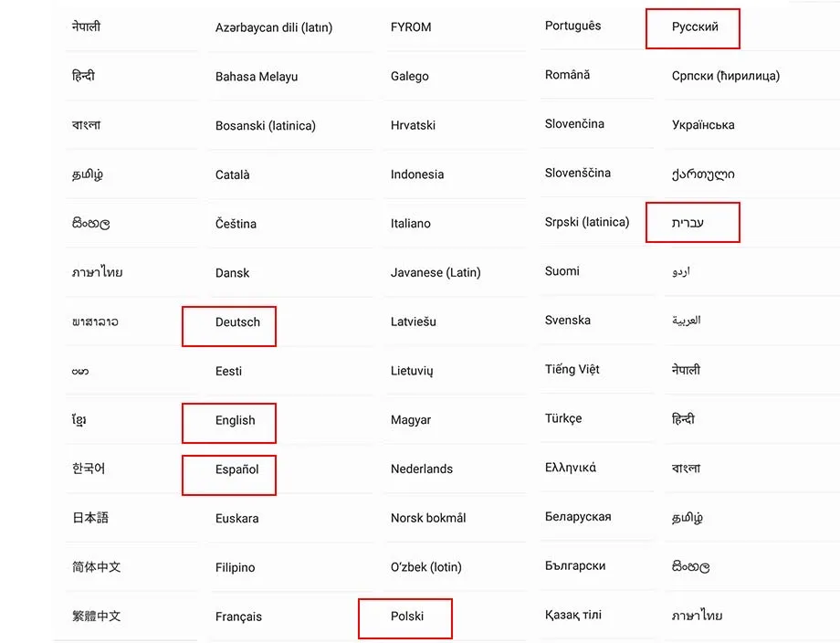
Task: Pick Čeština in the language list
Action: (x=236, y=224)
